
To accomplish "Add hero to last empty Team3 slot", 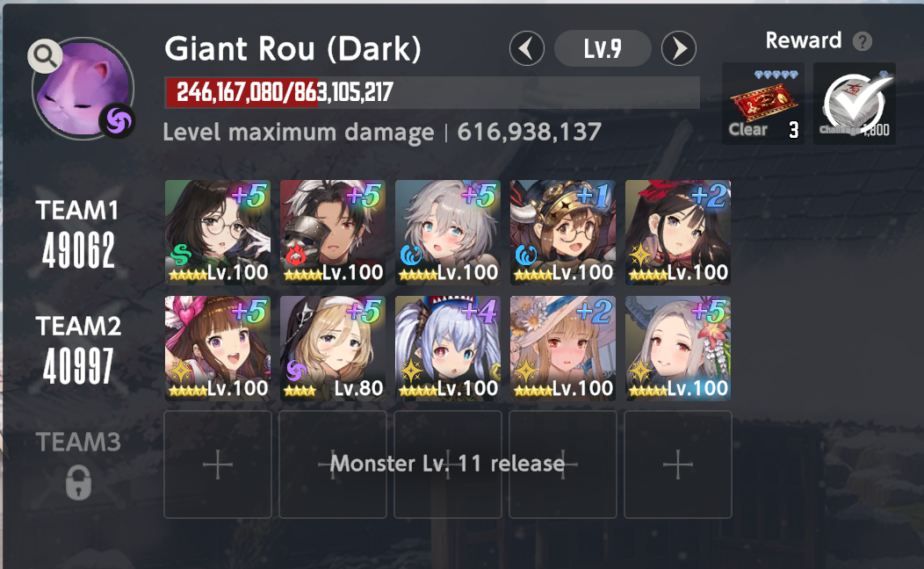I will [x=678, y=465].
